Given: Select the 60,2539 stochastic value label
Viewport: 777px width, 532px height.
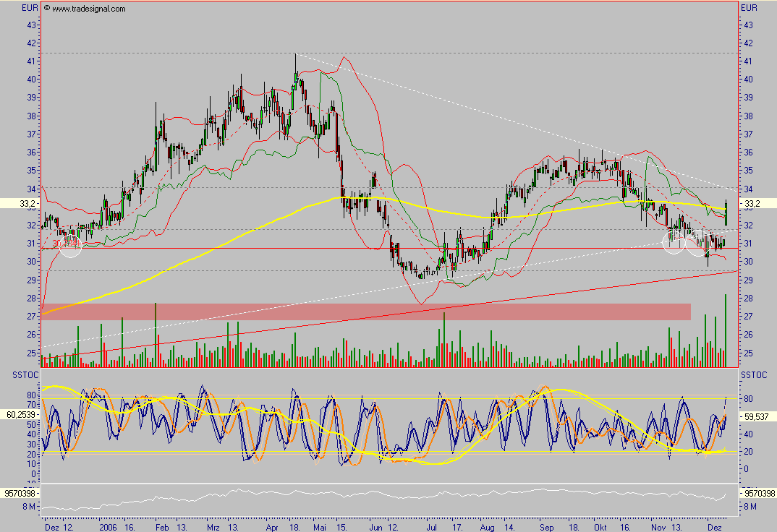Looking at the screenshot, I should pyautogui.click(x=20, y=416).
